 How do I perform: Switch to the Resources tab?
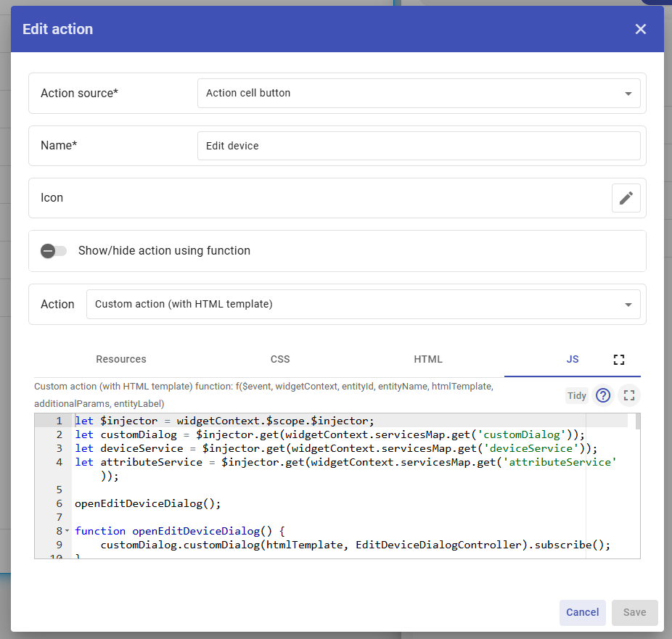pyautogui.click(x=121, y=360)
